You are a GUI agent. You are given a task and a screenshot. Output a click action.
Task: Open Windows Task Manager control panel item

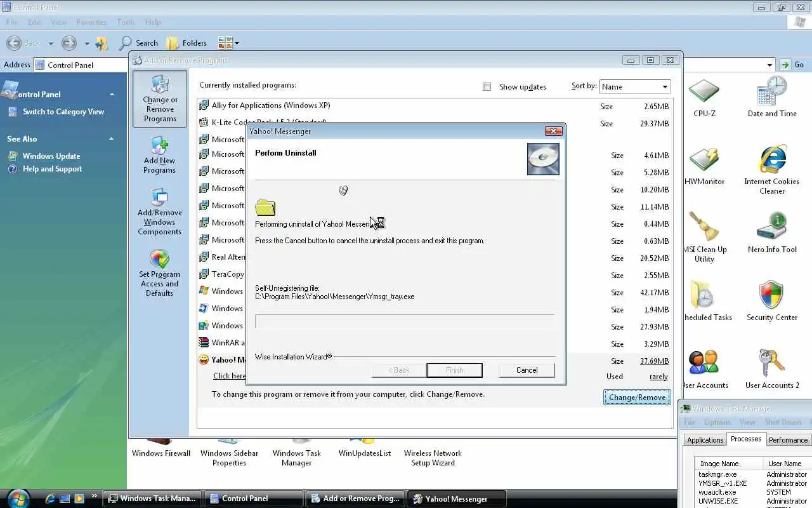click(x=297, y=453)
